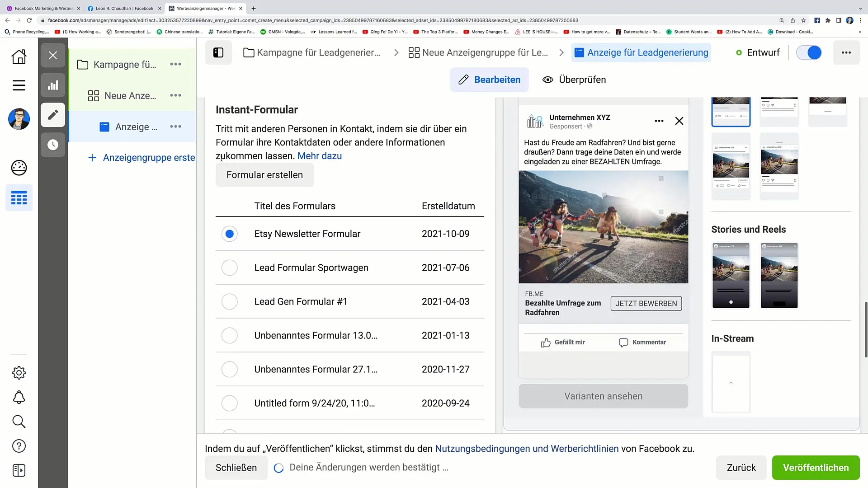Viewport: 868px width, 488px height.
Task: Switch to Bearbeiten tab
Action: [489, 80]
